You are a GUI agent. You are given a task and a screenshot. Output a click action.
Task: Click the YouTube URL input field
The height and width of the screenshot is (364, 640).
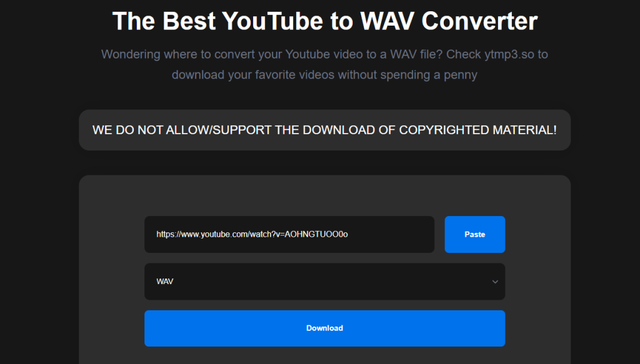(x=289, y=235)
